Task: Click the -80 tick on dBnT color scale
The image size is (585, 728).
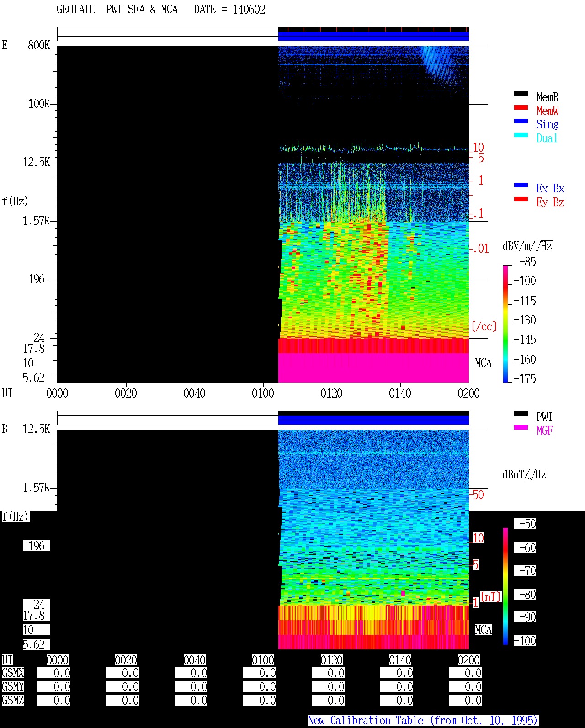Action: click(x=526, y=594)
